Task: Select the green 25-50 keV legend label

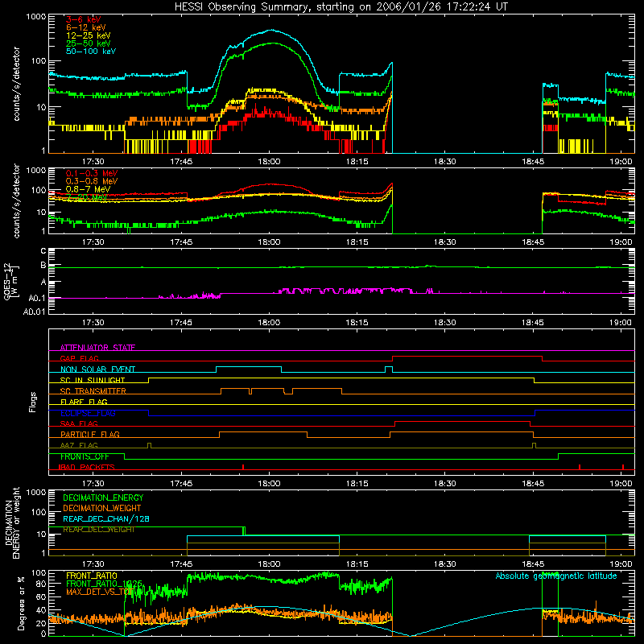Action: point(89,43)
